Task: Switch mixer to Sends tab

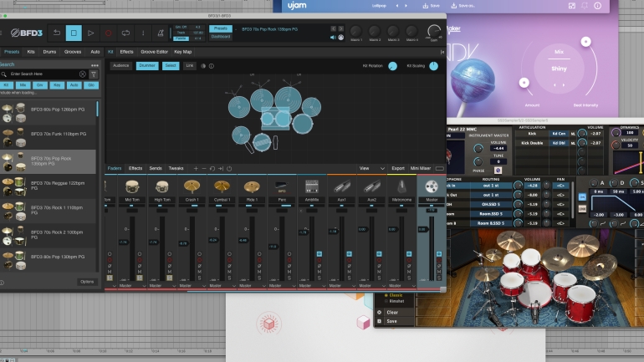Action: (156, 168)
